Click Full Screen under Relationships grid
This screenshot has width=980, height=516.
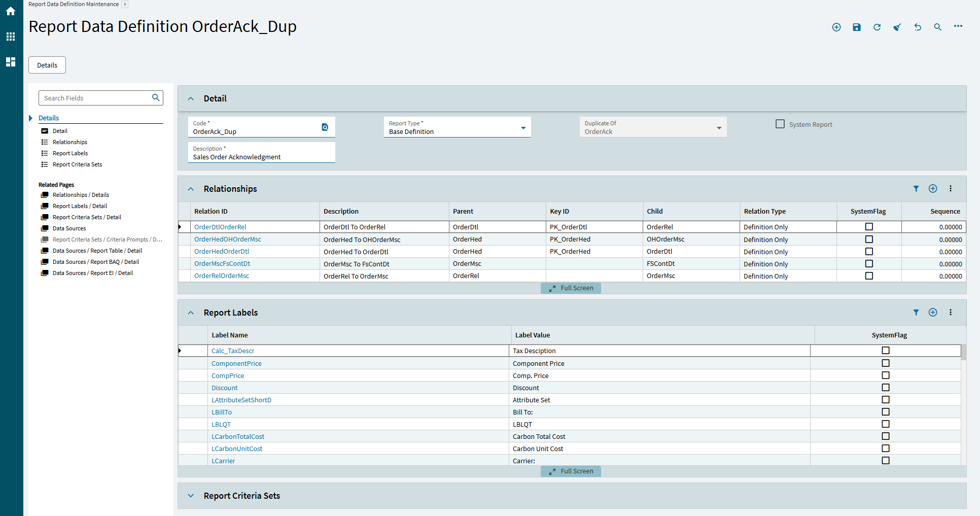(571, 288)
